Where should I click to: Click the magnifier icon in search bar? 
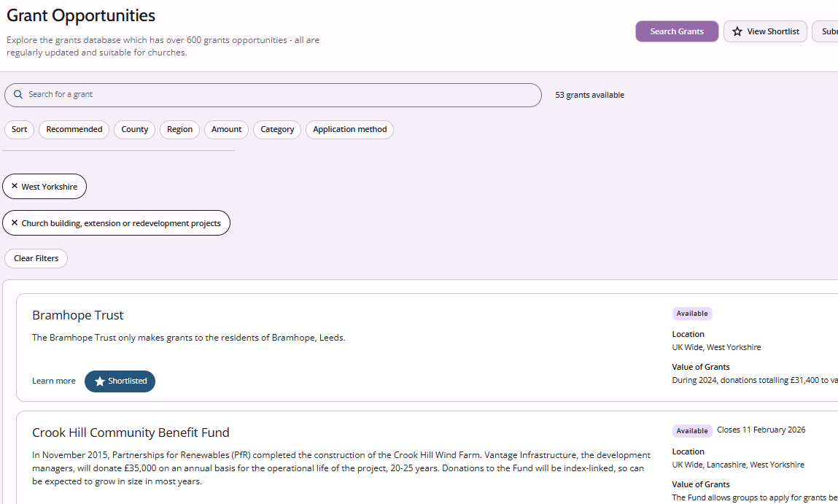pyautogui.click(x=18, y=95)
